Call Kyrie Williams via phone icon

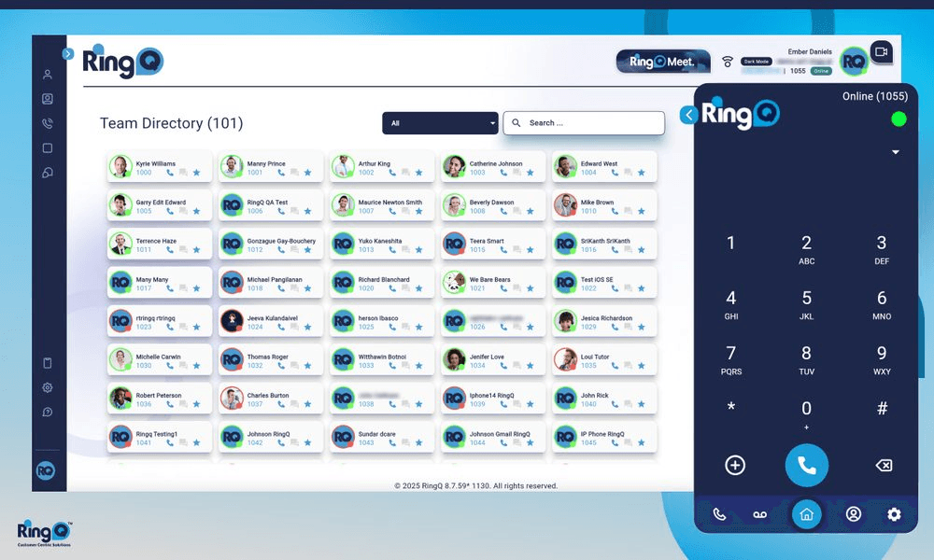[170, 173]
